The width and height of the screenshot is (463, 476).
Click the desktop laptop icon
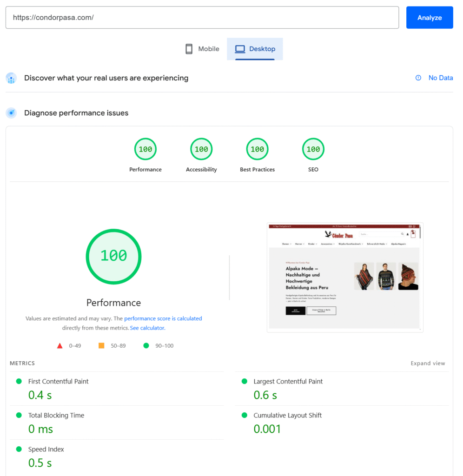click(240, 49)
